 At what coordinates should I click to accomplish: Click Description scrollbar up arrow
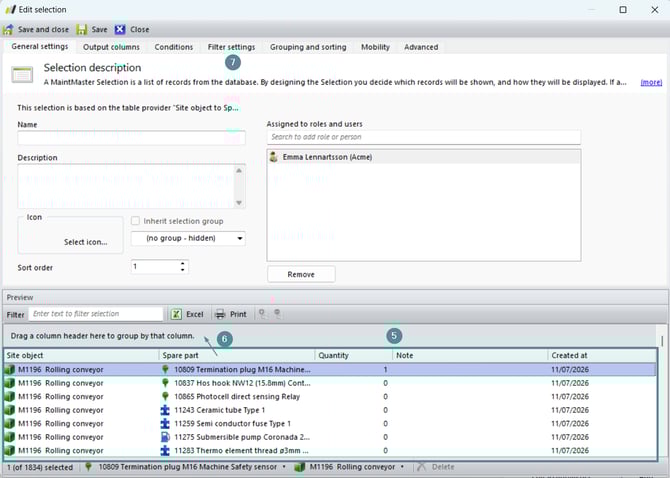(x=239, y=170)
